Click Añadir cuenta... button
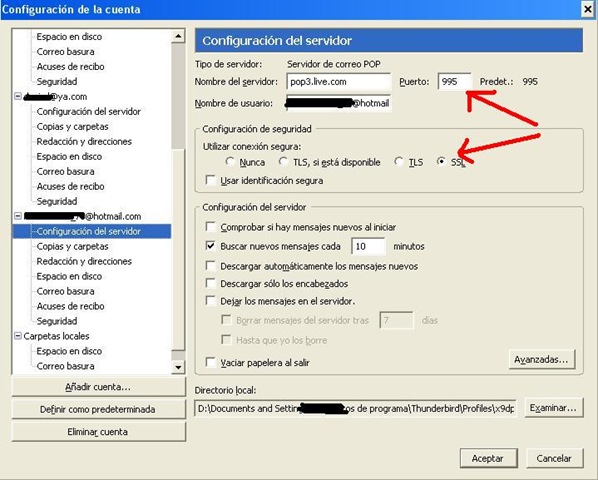Screen dimensions: 598x480 click(98, 387)
